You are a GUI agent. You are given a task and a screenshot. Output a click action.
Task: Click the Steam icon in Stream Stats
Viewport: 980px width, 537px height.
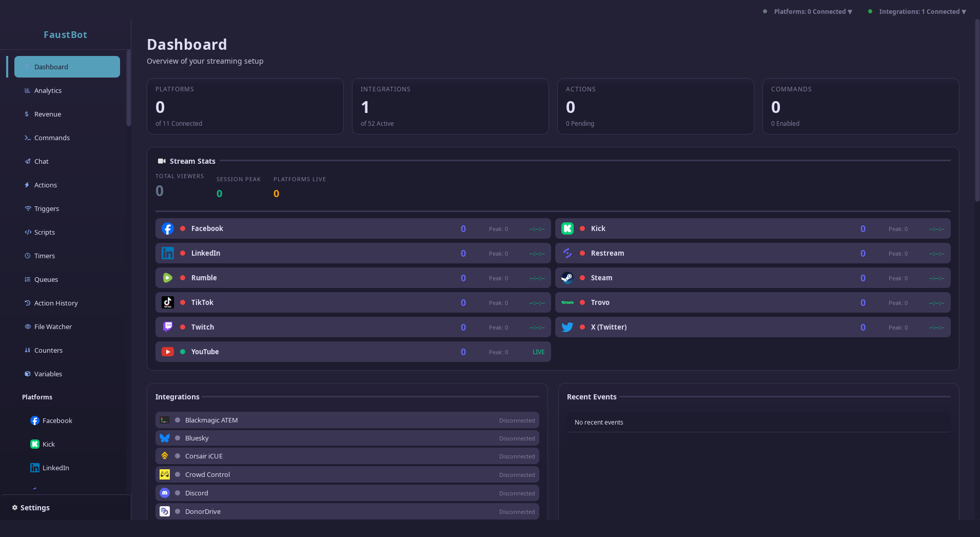point(567,278)
